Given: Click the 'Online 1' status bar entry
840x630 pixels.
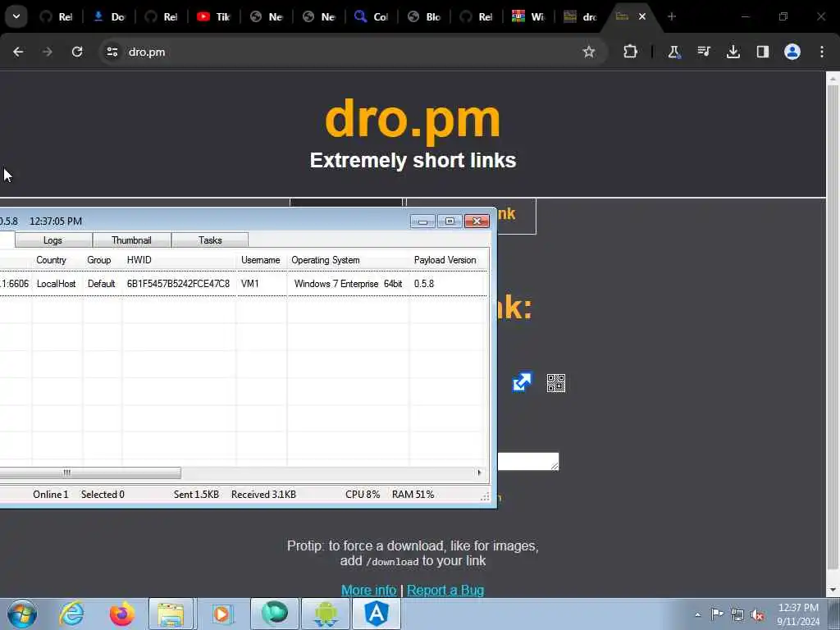Looking at the screenshot, I should tap(51, 495).
